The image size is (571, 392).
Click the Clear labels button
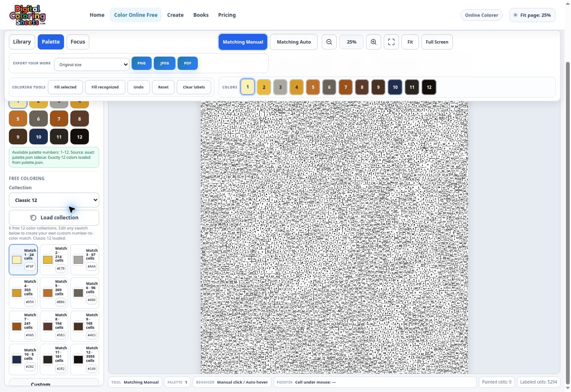tap(194, 87)
